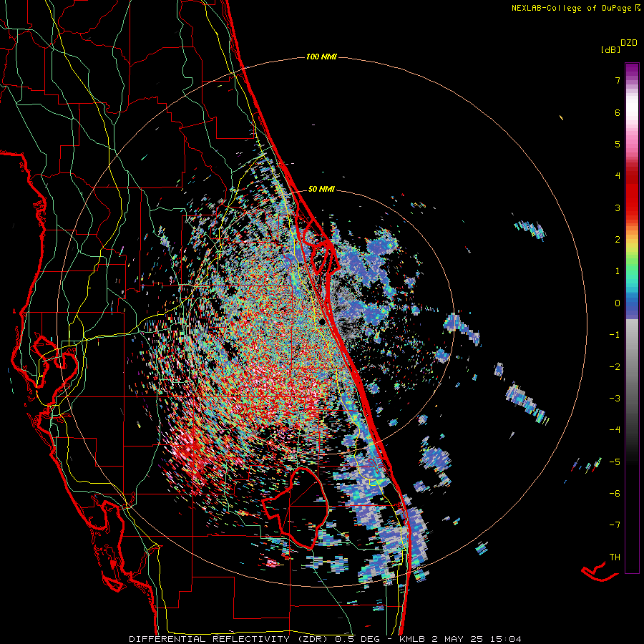Click the -1 value on the color scale

coord(615,335)
